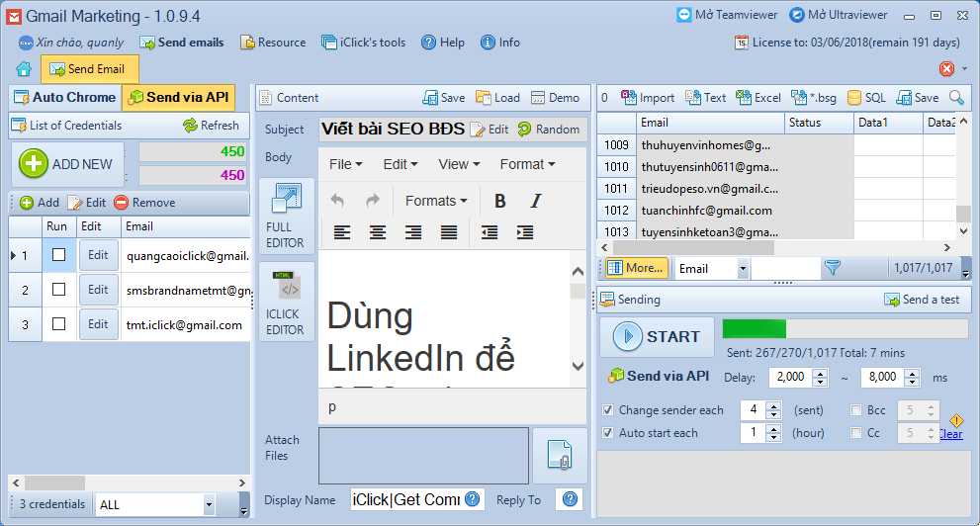Check Run for quangcaoiclick@gmail row
980x526 pixels.
click(x=58, y=255)
